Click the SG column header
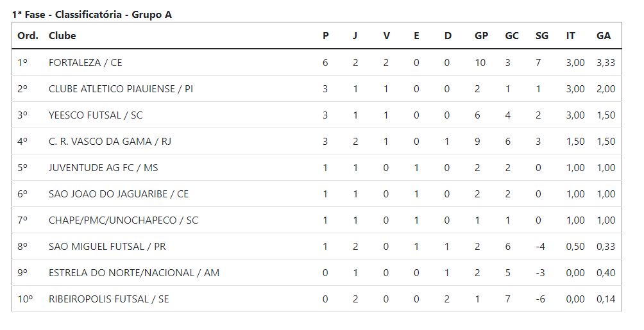Image resolution: width=644 pixels, height=330 pixels. point(541,36)
